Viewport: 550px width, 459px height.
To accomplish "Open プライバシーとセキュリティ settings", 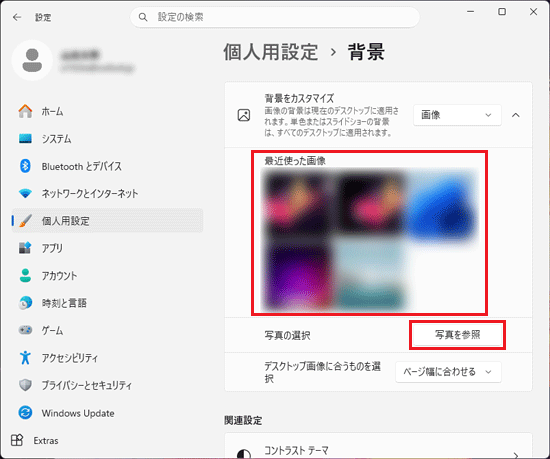I will click(107, 385).
